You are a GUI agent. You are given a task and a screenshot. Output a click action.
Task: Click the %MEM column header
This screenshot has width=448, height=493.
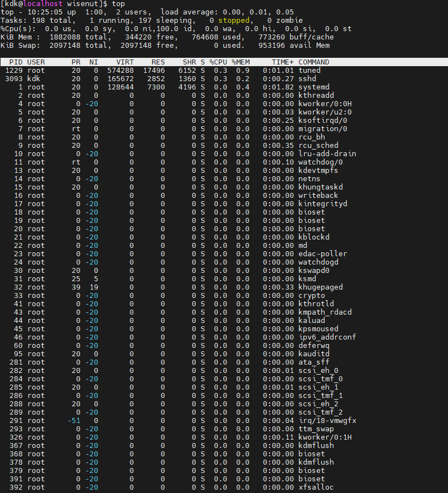pos(241,62)
